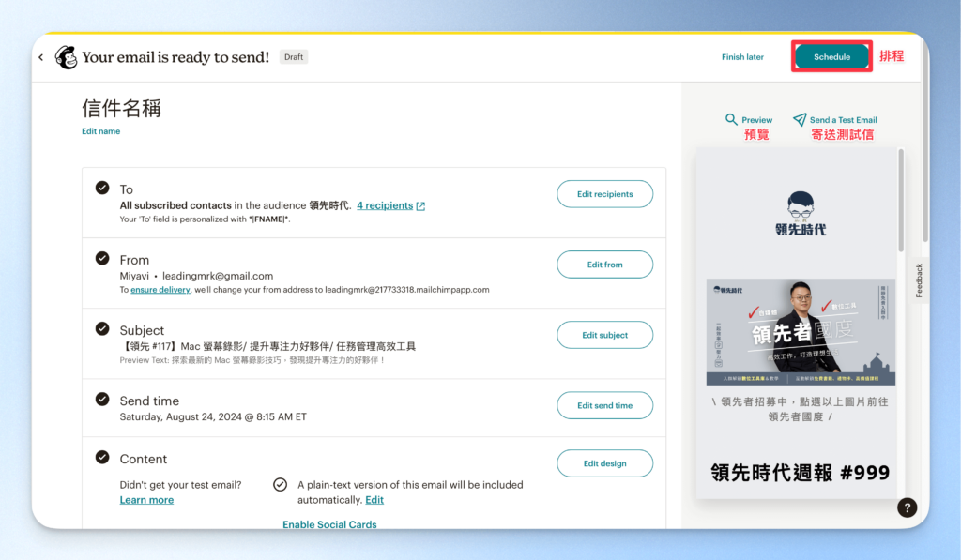Click the paper plane test email icon
The height and width of the screenshot is (560, 961).
click(x=800, y=119)
